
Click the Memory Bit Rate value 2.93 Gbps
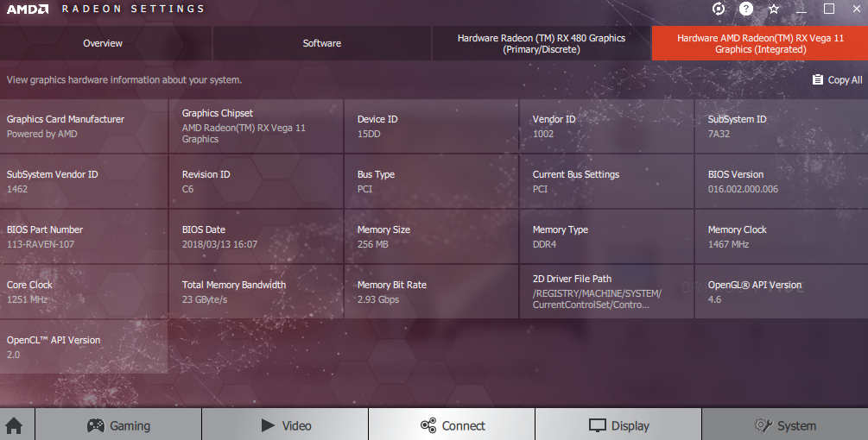tap(378, 299)
